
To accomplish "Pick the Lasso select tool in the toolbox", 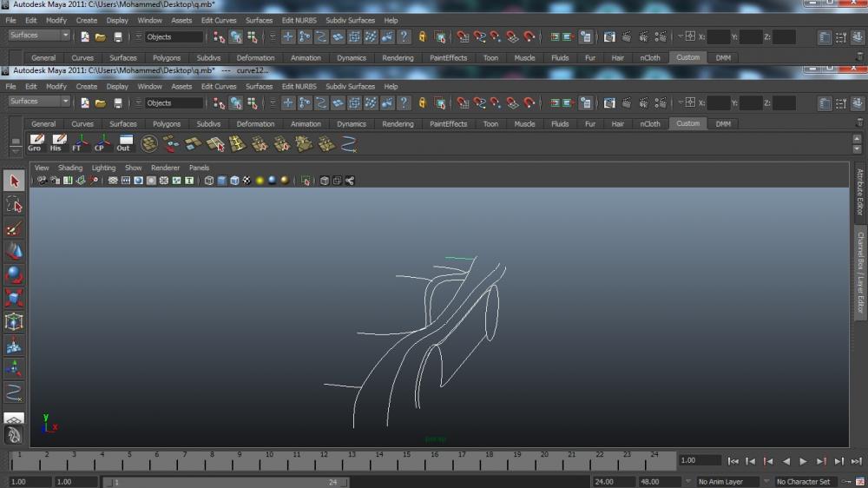I will (14, 205).
